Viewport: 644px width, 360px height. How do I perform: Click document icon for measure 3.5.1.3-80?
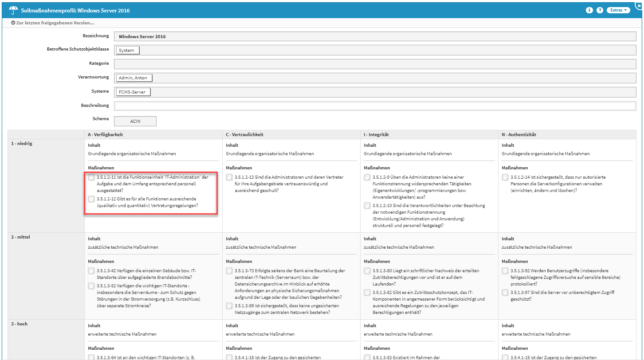pos(367,271)
